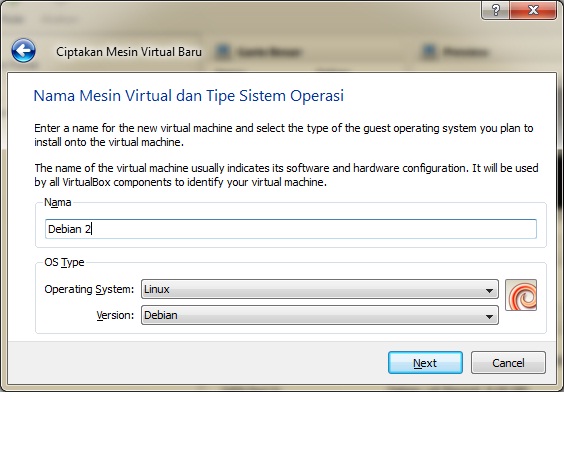564x461 pixels.
Task: Click the Version label
Action: coord(115,315)
